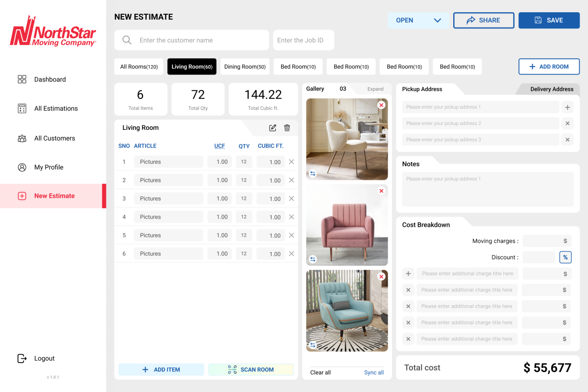Click the Sync all link
Image resolution: width=588 pixels, height=392 pixels.
[373, 372]
